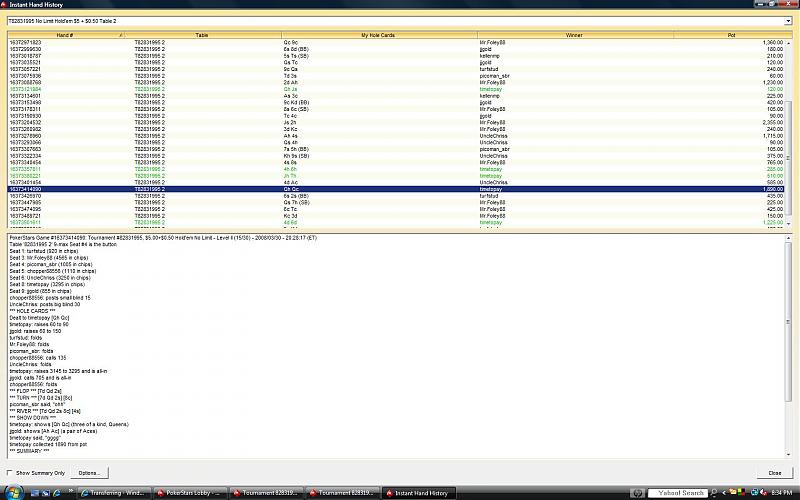Viewport: 800px width, 500px height.
Task: Click the PokerStars icon in the title bar
Action: coord(5,5)
